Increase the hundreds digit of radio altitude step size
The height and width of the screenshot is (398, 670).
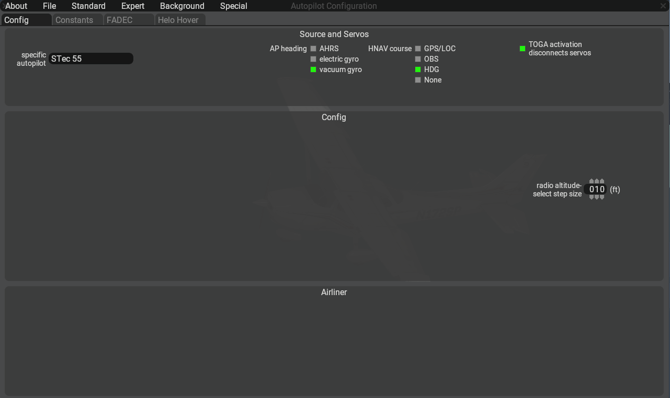tap(591, 181)
